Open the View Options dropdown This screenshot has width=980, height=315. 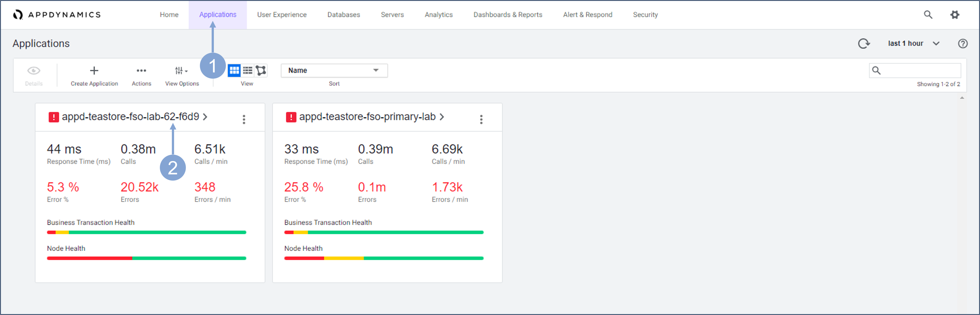pyautogui.click(x=181, y=71)
